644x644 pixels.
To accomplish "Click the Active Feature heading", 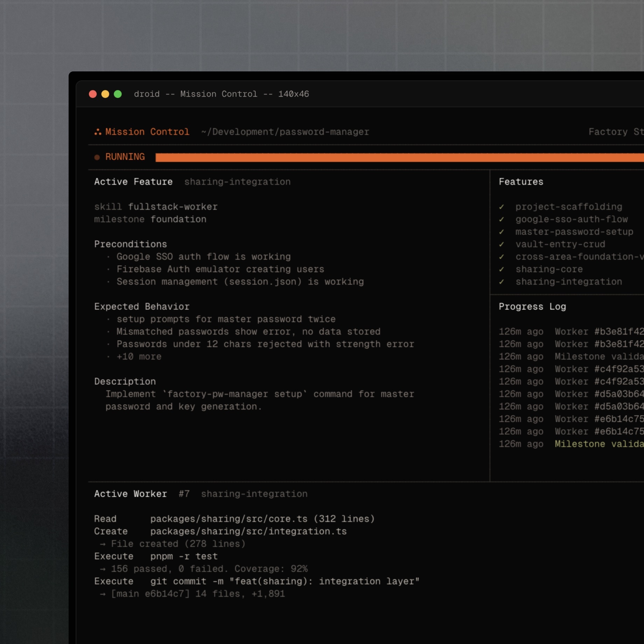I will pos(133,182).
